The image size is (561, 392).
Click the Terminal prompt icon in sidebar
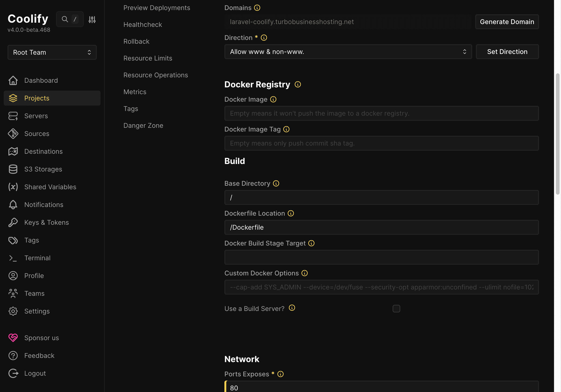13,258
